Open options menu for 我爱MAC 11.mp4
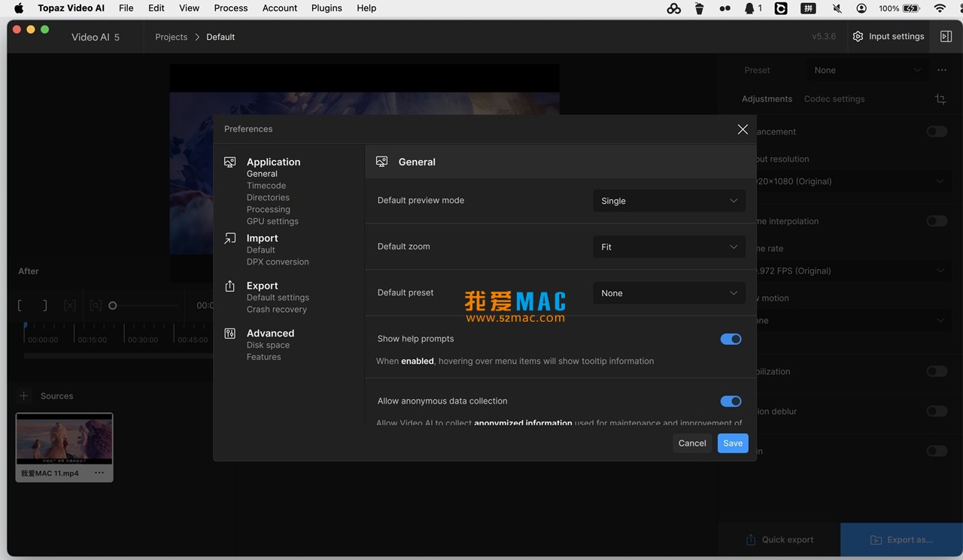This screenshot has width=963, height=560. coord(99,473)
